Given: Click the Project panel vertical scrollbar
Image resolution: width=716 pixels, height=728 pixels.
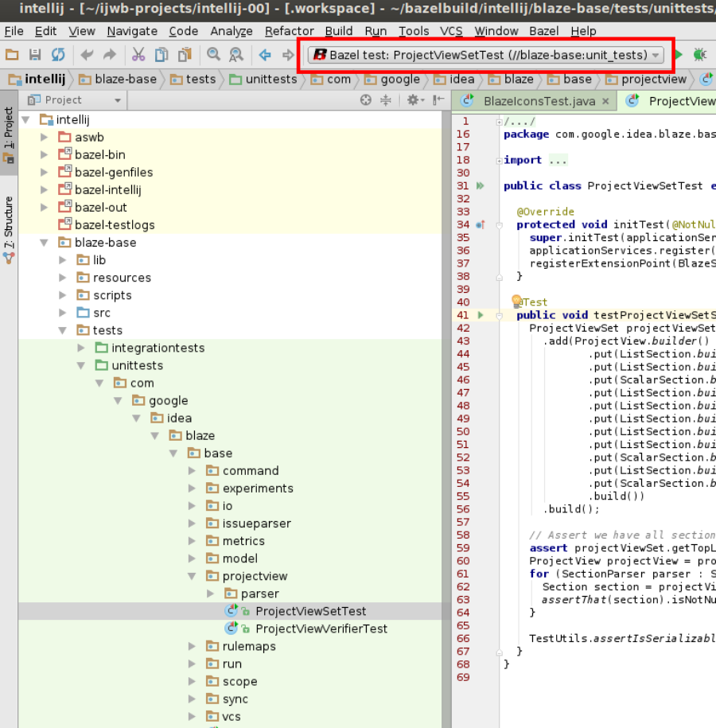Looking at the screenshot, I should [446, 418].
